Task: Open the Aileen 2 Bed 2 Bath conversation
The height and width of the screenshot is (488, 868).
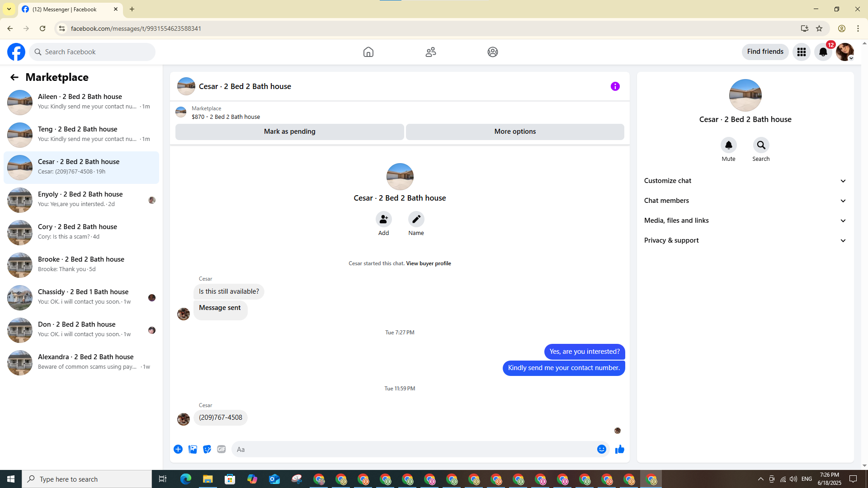Action: pos(81,102)
